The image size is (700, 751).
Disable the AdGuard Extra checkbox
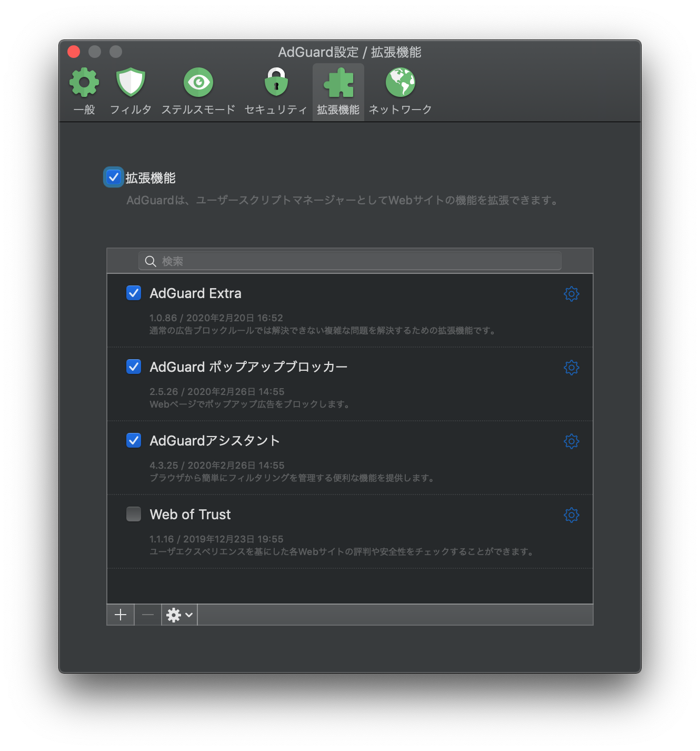click(134, 293)
